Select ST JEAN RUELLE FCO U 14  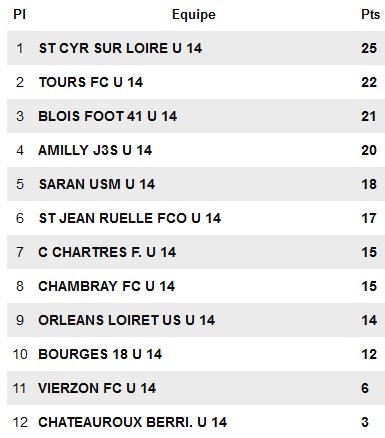[x=130, y=218]
